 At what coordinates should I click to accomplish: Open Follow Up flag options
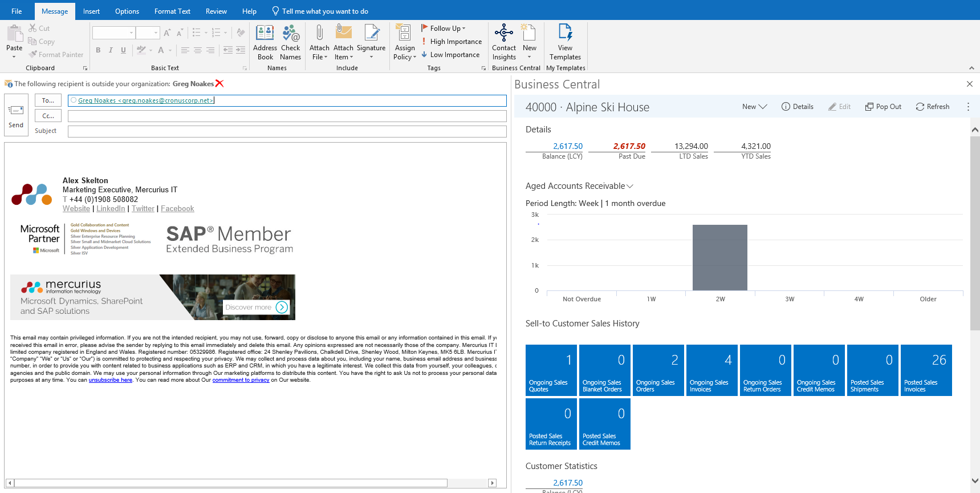click(444, 29)
